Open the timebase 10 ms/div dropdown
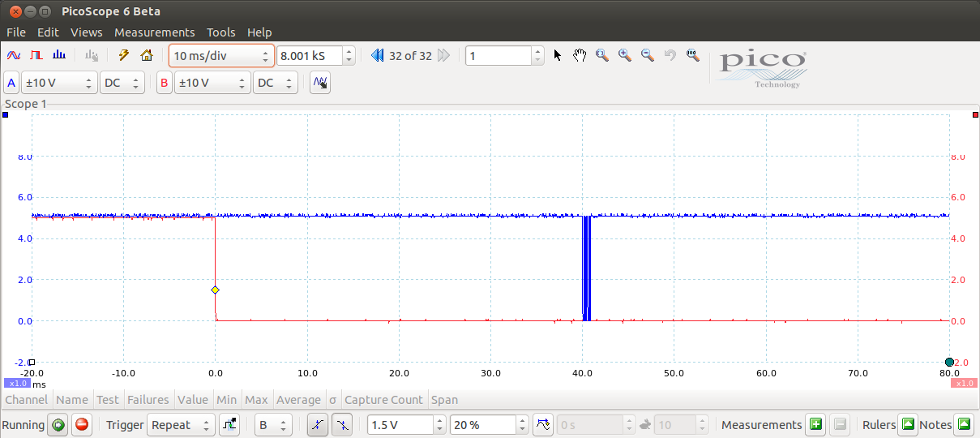 coord(221,56)
